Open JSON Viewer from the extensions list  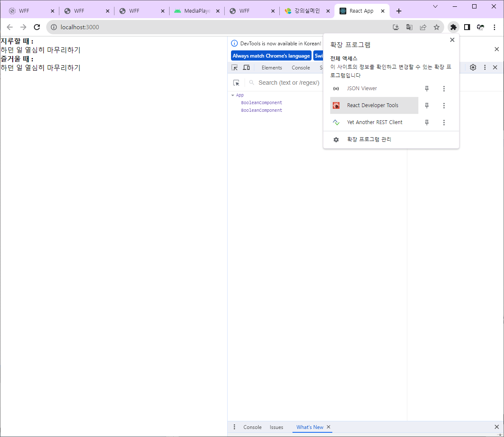[x=374, y=89]
